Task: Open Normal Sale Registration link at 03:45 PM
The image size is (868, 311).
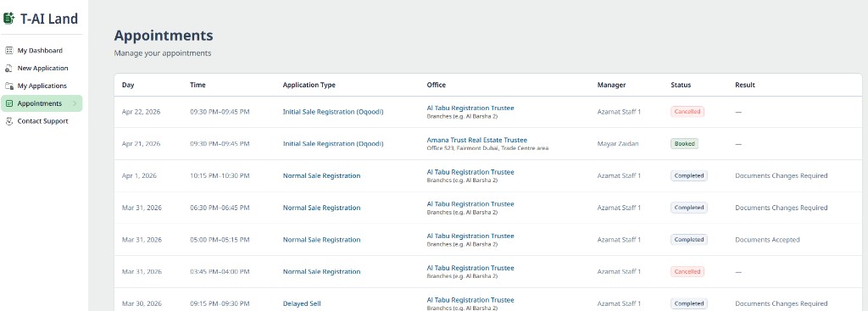Action: coord(321,272)
